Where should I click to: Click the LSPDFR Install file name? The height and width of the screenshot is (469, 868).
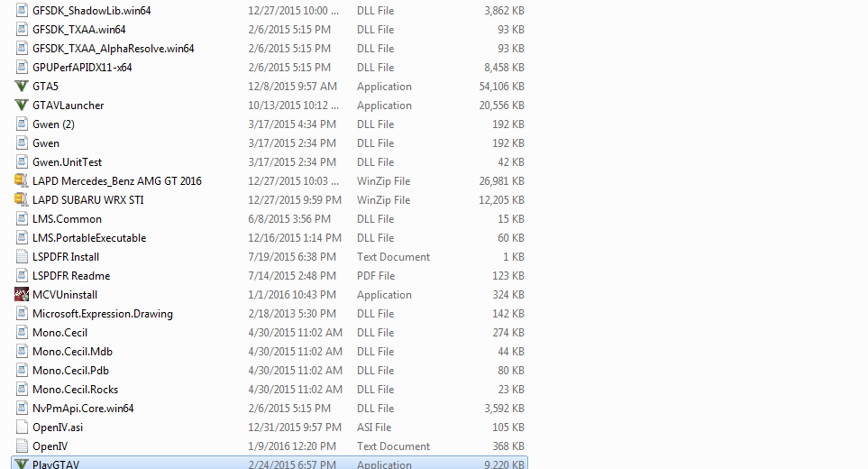[66, 257]
